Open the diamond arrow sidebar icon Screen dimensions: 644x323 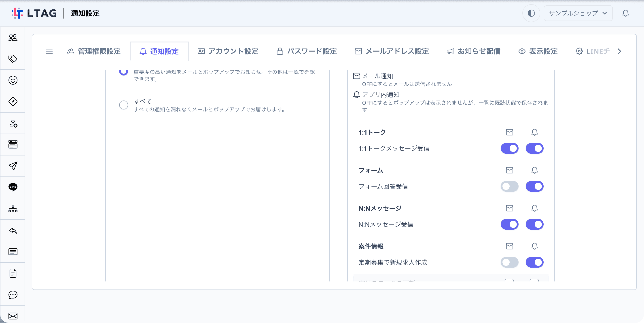point(13,102)
